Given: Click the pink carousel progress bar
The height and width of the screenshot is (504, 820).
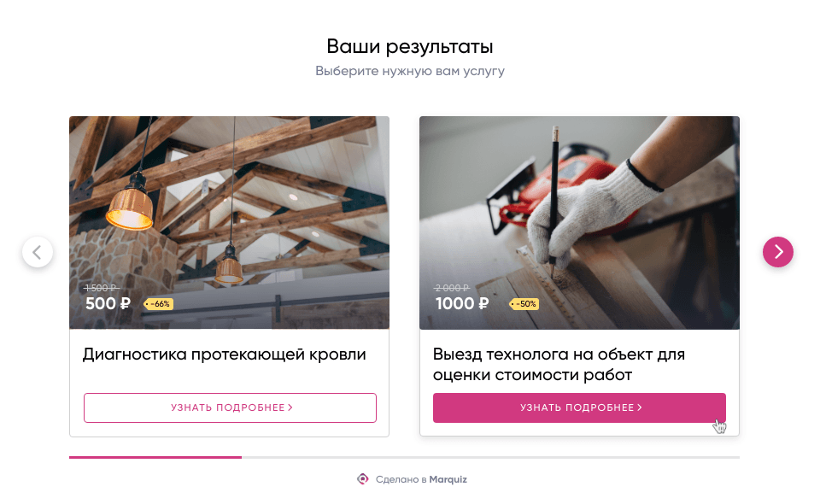Looking at the screenshot, I should click(155, 458).
